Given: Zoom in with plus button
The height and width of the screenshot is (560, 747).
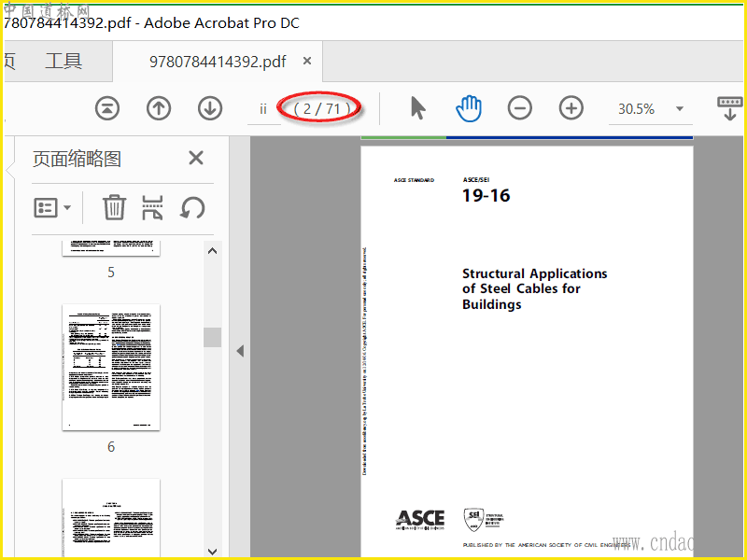Looking at the screenshot, I should coord(571,108).
